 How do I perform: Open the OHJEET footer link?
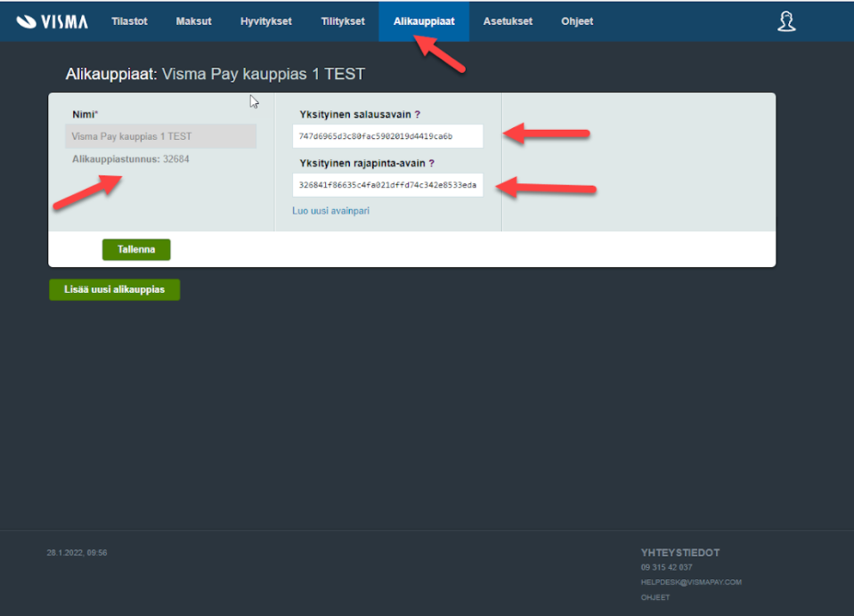point(655,597)
